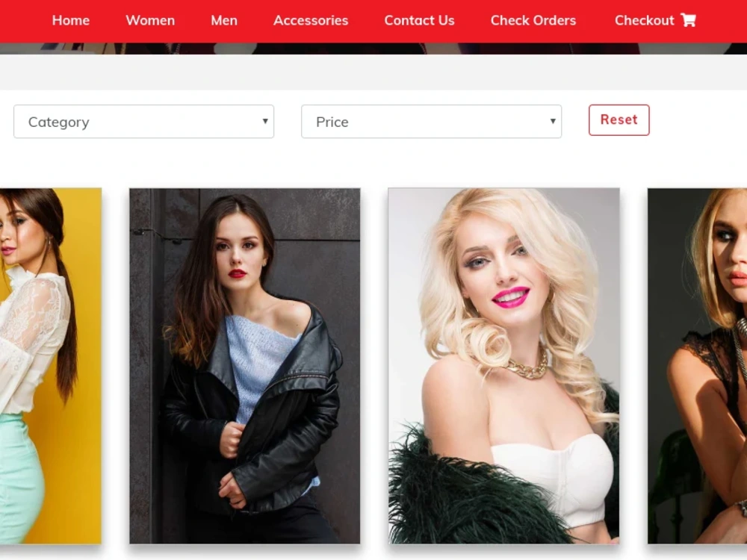
Task: Proceed to Checkout link
Action: tap(644, 20)
